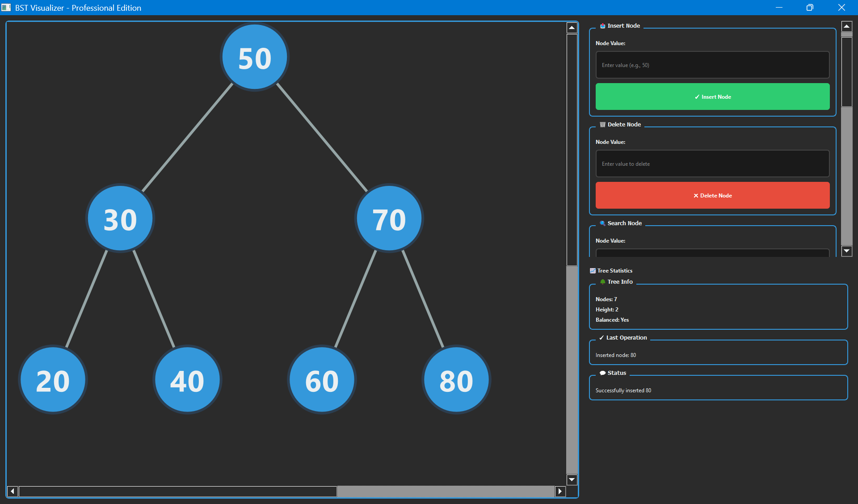The image size is (858, 504).
Task: Select the root node 50
Action: click(254, 57)
